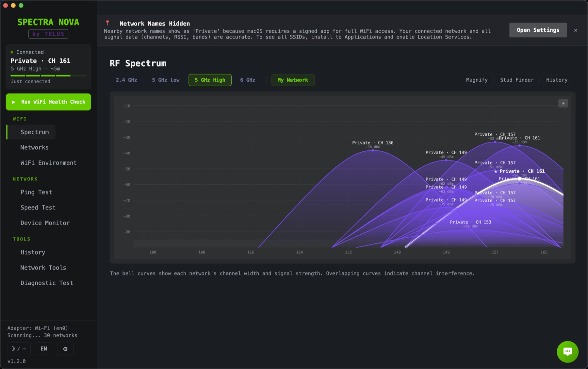Click the Private CH 149 label at -45 dBm
The image size is (588, 369).
click(446, 153)
